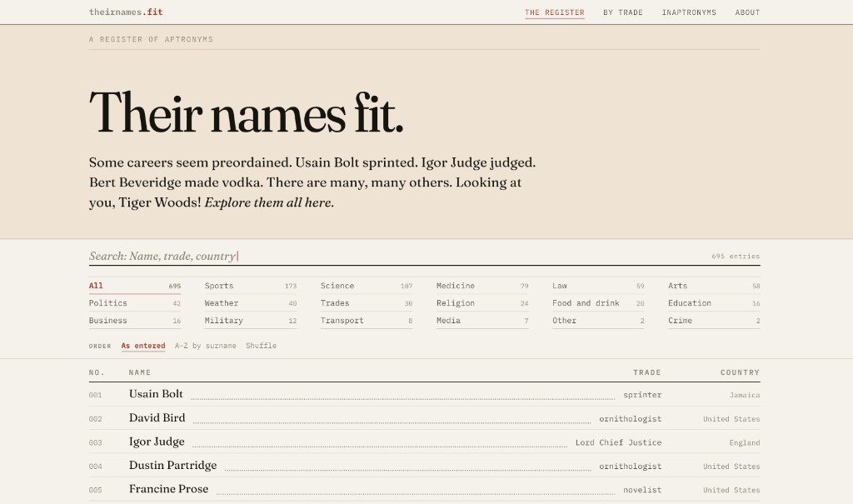This screenshot has width=853, height=504.
Task: Open theirnames.fit home logo link
Action: pyautogui.click(x=126, y=12)
